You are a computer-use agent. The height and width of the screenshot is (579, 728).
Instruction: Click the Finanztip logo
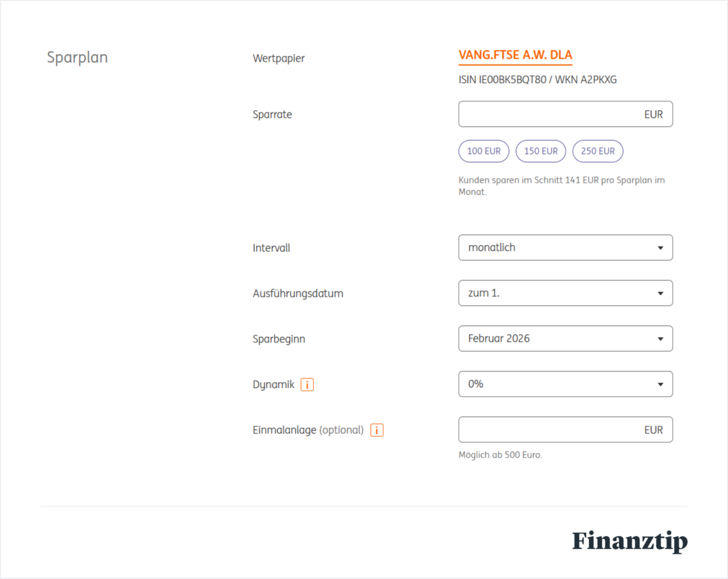(630, 541)
